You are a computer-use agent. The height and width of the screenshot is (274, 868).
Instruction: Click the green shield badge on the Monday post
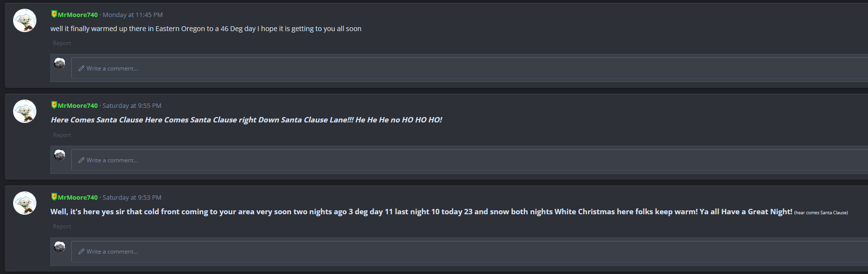pos(54,14)
